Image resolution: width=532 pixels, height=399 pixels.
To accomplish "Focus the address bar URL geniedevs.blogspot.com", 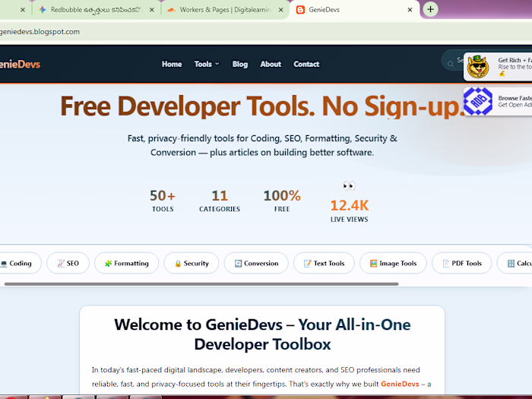I will pyautogui.click(x=40, y=32).
